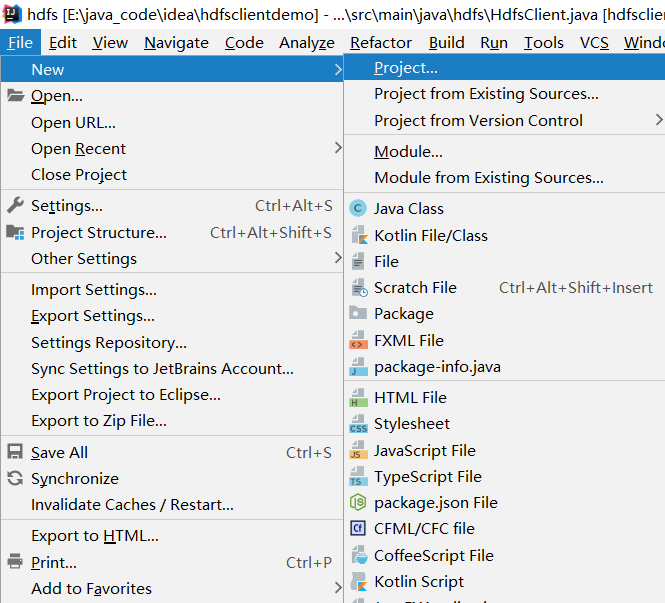Open the File menu
This screenshot has width=665, height=603.
(20, 42)
